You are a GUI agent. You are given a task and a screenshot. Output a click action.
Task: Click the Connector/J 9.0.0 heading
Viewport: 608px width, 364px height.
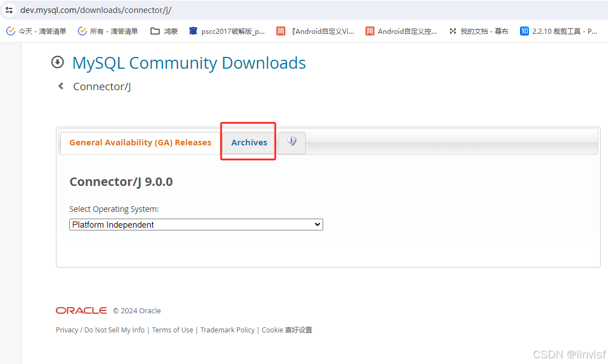[x=121, y=181]
